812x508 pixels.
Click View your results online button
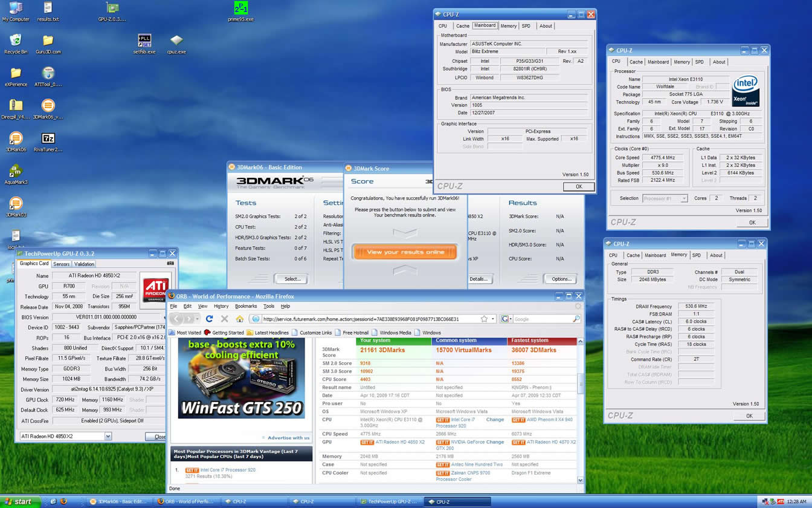405,252
